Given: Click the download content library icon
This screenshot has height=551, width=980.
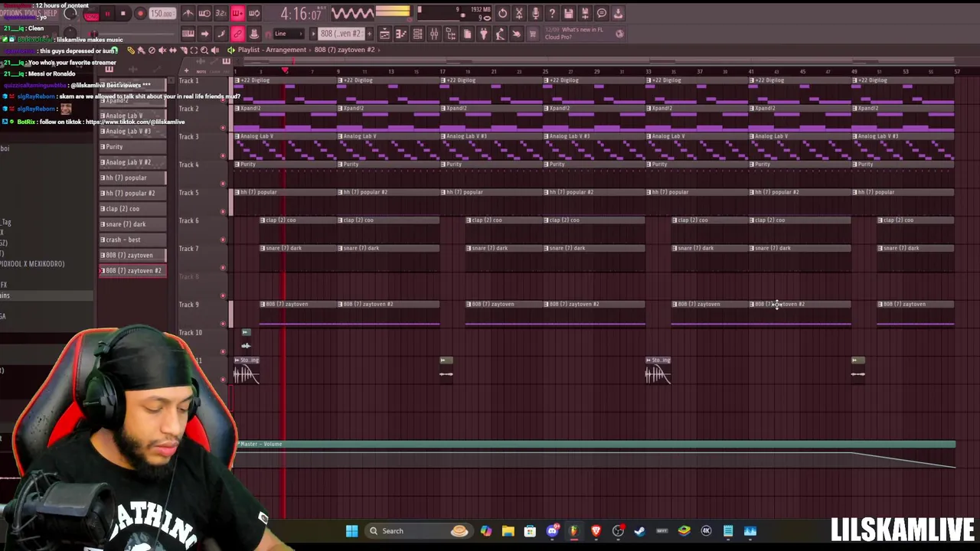Looking at the screenshot, I should 618,14.
